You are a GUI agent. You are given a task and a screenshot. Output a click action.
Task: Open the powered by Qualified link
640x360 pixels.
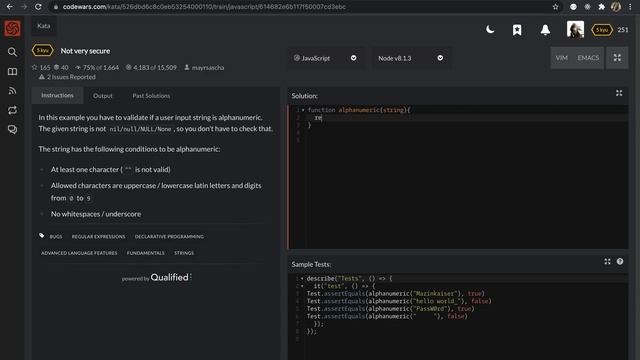point(157,278)
